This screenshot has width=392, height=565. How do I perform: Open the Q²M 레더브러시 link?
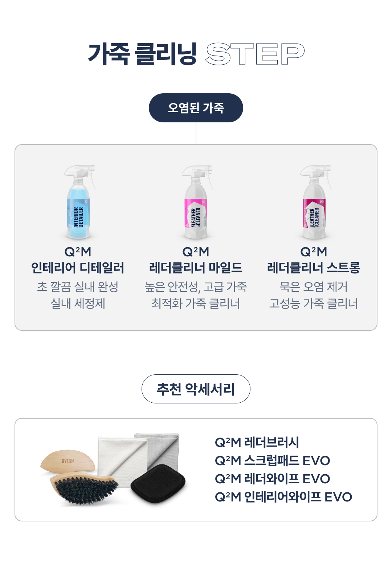(257, 442)
